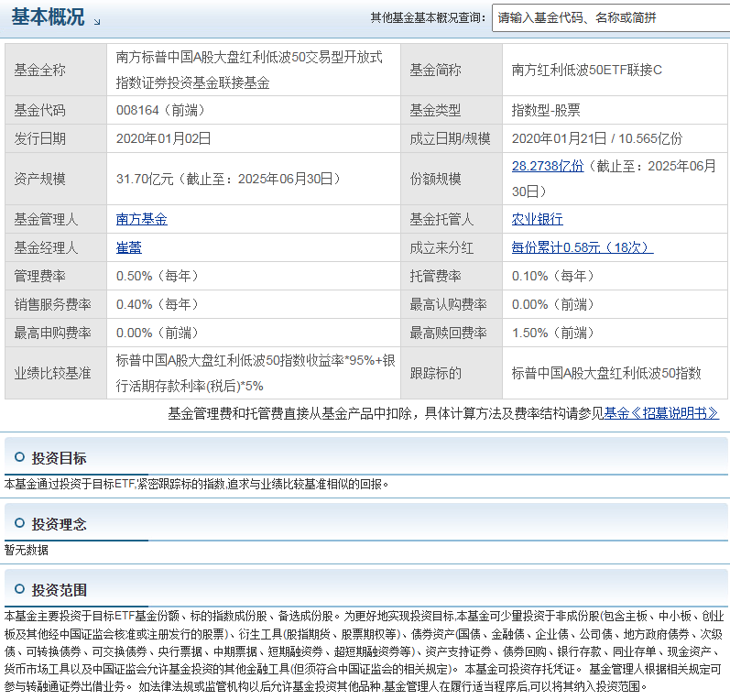This screenshot has height=700, width=730.
Task: Click the 其他基金基本概况查询 search label
Action: (428, 17)
